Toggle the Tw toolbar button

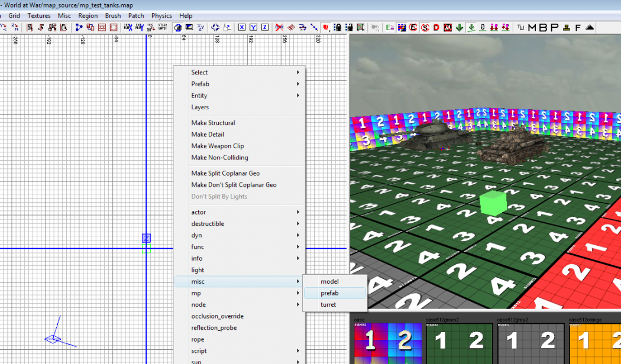pos(520,27)
